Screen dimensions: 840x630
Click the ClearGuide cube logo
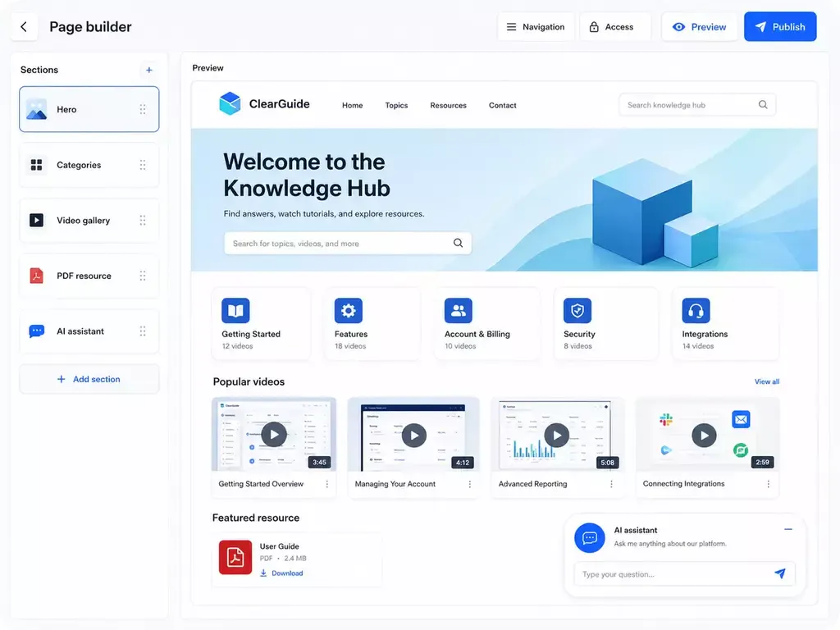coord(230,103)
